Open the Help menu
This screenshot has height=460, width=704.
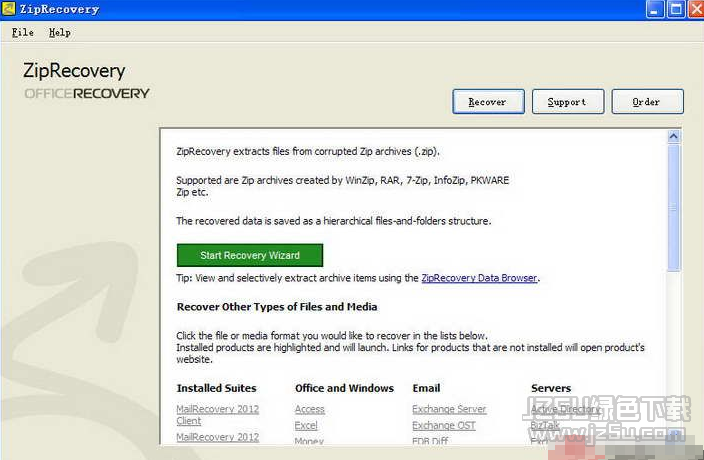(x=60, y=32)
